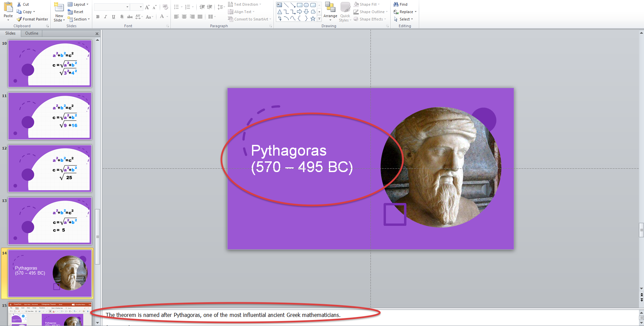Open Columns dropdown
This screenshot has height=326, width=644.
(212, 16)
